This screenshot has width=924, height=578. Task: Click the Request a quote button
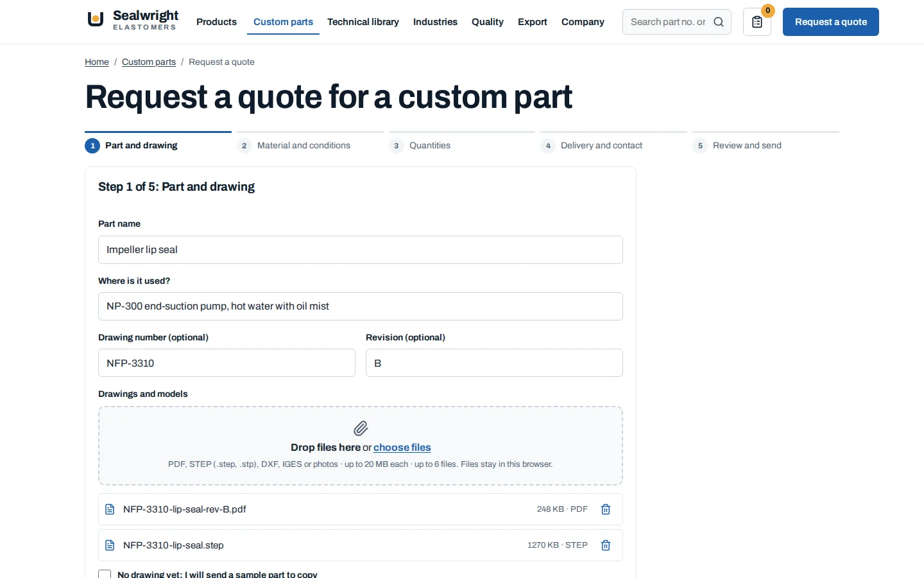coord(831,22)
